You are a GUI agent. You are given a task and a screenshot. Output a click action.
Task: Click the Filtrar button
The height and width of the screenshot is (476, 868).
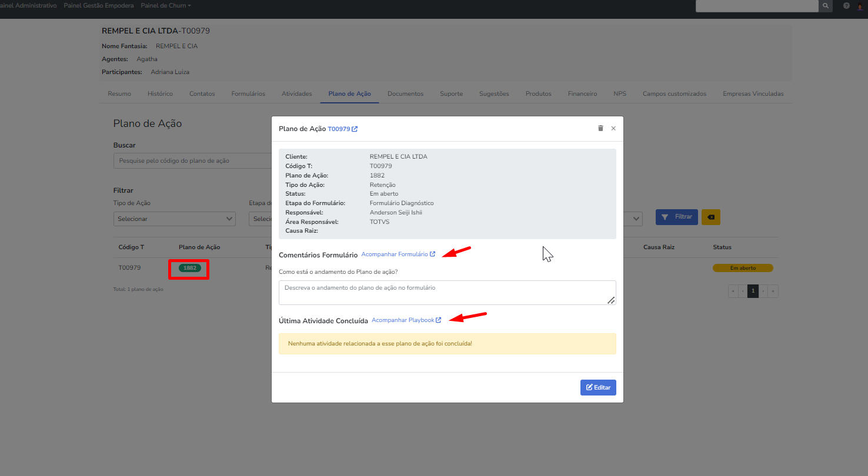point(676,217)
